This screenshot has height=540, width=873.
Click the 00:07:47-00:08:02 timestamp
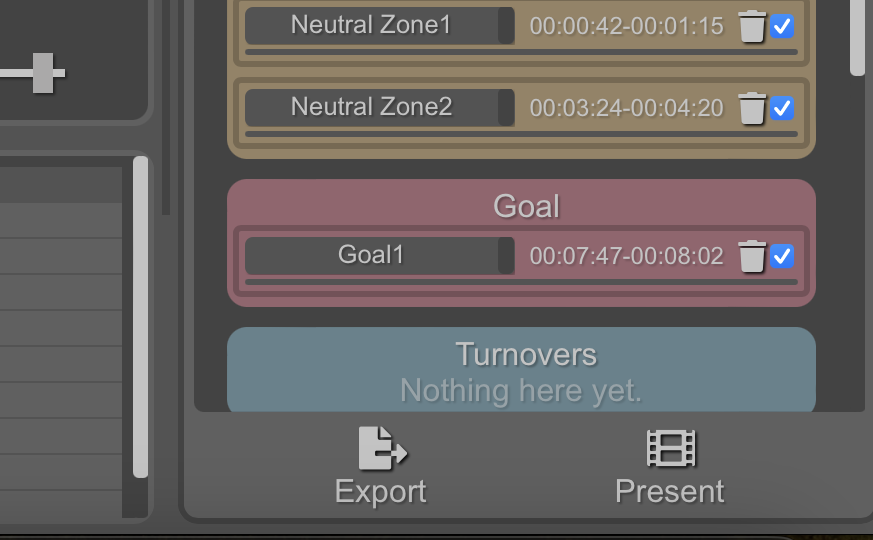tap(626, 256)
